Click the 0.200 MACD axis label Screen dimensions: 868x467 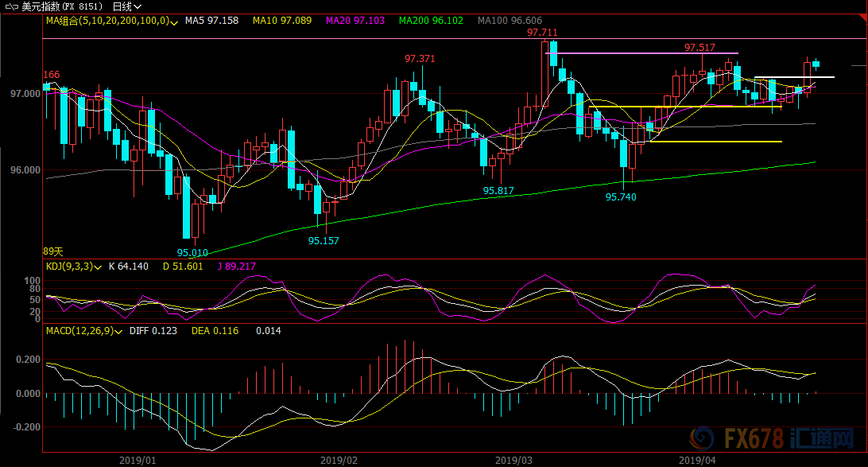coord(29,360)
